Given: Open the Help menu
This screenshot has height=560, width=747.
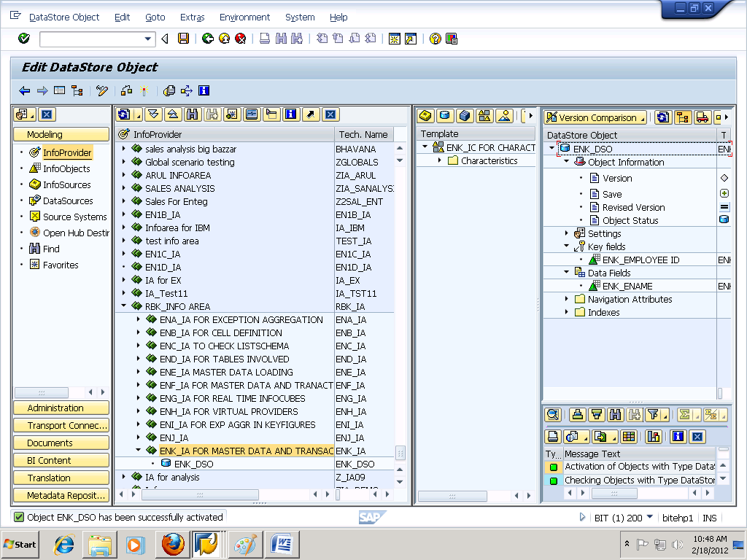Looking at the screenshot, I should coord(338,17).
